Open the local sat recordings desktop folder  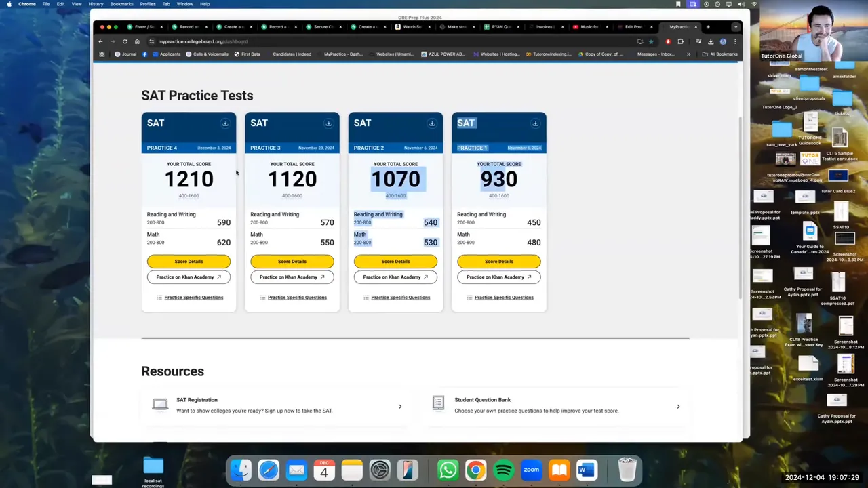(153, 472)
